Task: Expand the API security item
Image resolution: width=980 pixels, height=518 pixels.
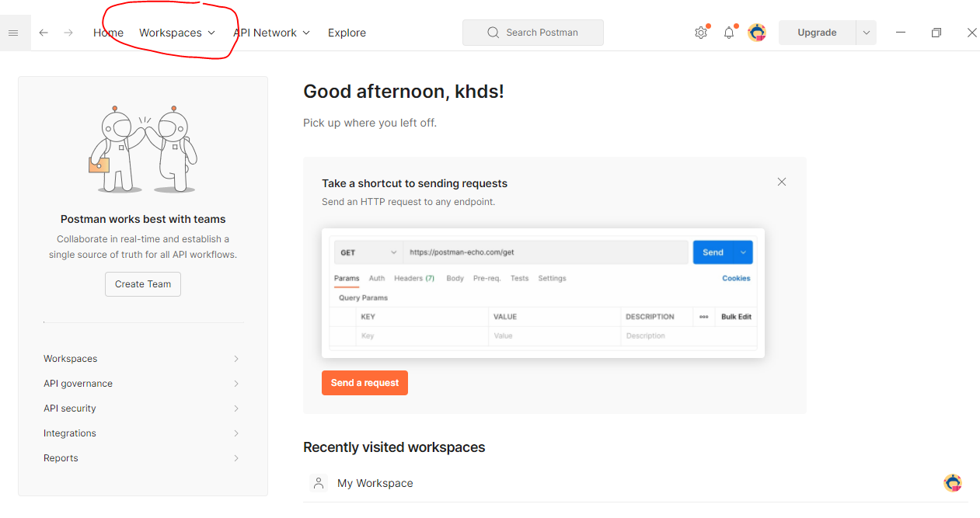Action: tap(141, 408)
